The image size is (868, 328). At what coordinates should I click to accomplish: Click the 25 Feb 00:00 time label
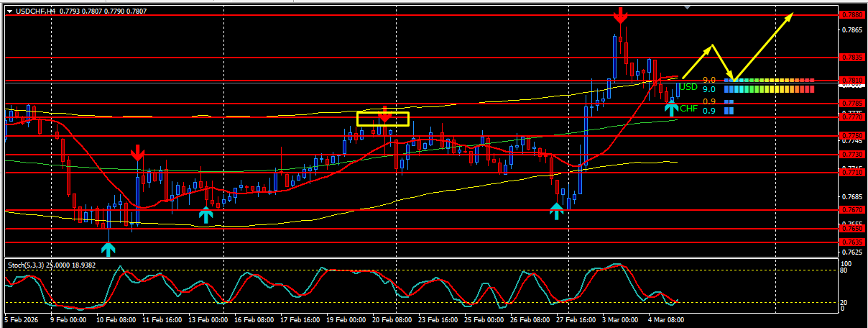pyautogui.click(x=483, y=319)
